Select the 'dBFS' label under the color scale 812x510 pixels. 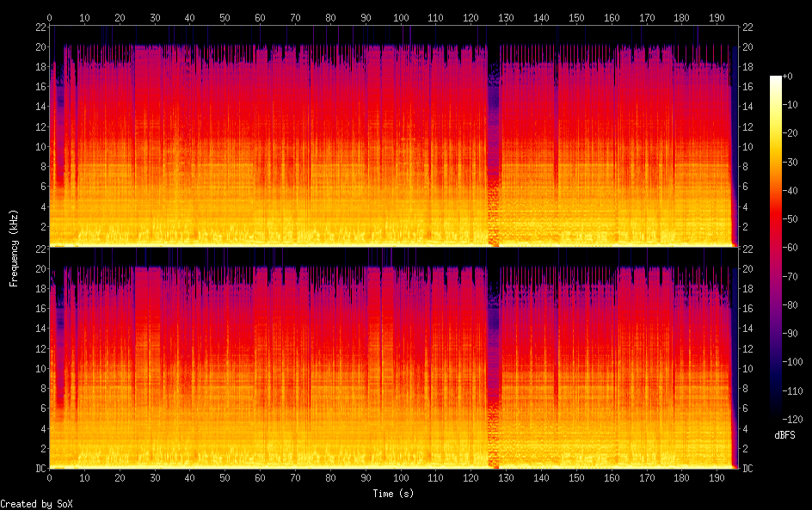point(784,435)
